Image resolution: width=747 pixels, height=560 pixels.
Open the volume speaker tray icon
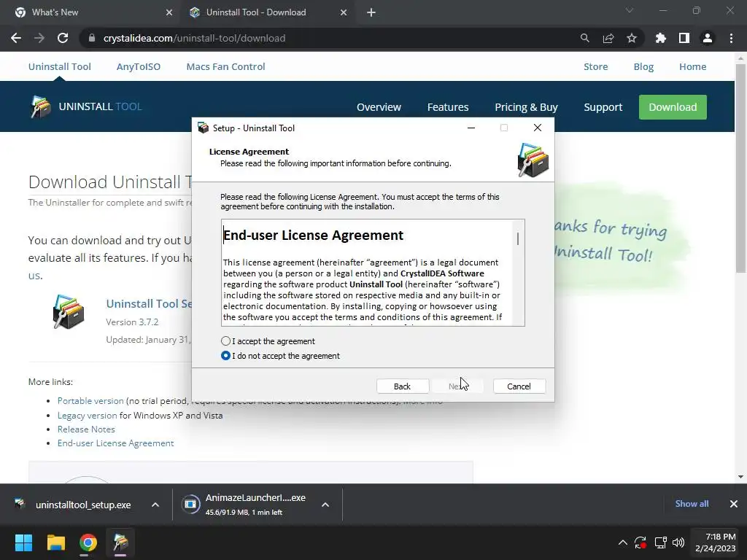pyautogui.click(x=678, y=542)
